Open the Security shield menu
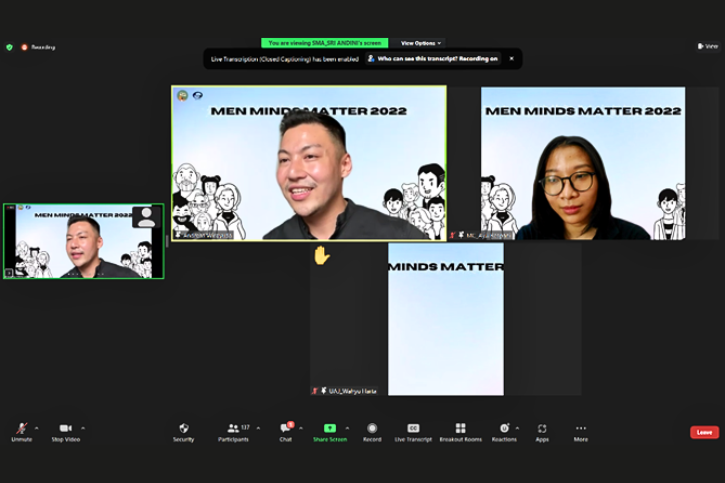Viewport: 725px width, 483px height. [x=184, y=432]
